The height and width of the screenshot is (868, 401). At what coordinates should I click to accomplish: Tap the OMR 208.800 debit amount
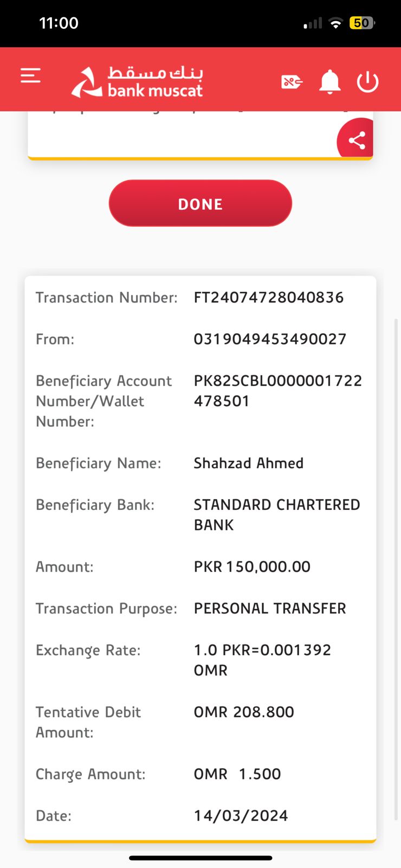(x=244, y=712)
